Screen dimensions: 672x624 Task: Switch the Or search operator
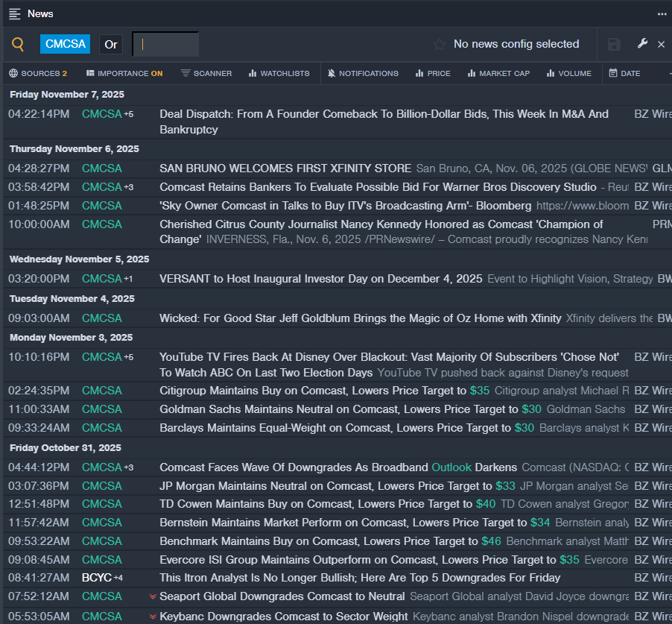point(111,45)
